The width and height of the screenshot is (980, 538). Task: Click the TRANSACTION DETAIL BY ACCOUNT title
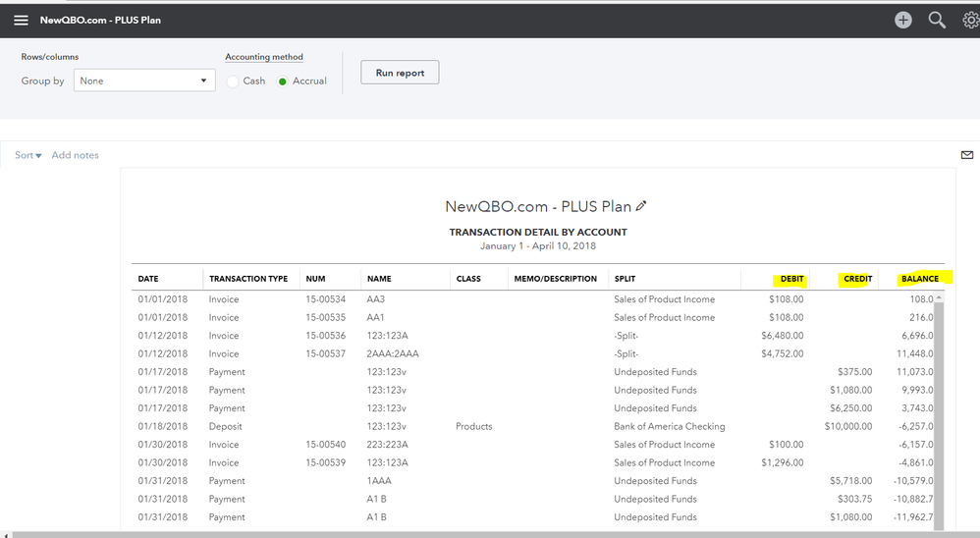tap(537, 232)
